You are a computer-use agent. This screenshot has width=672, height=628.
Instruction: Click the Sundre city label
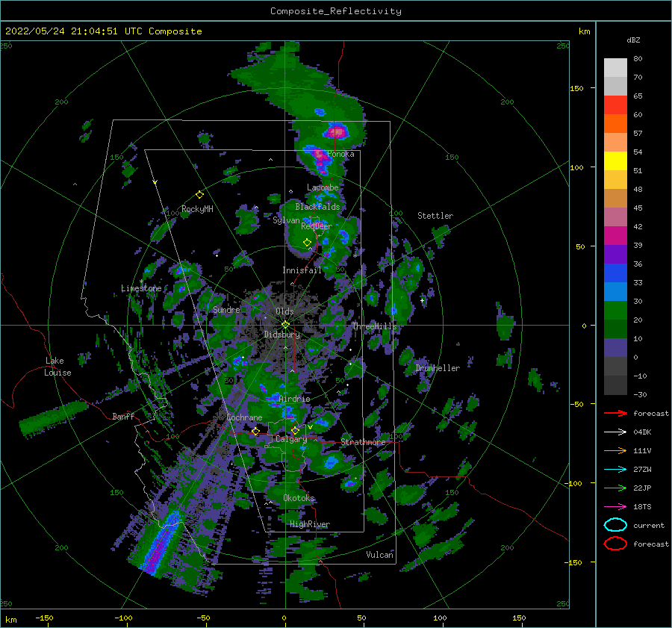click(x=226, y=309)
